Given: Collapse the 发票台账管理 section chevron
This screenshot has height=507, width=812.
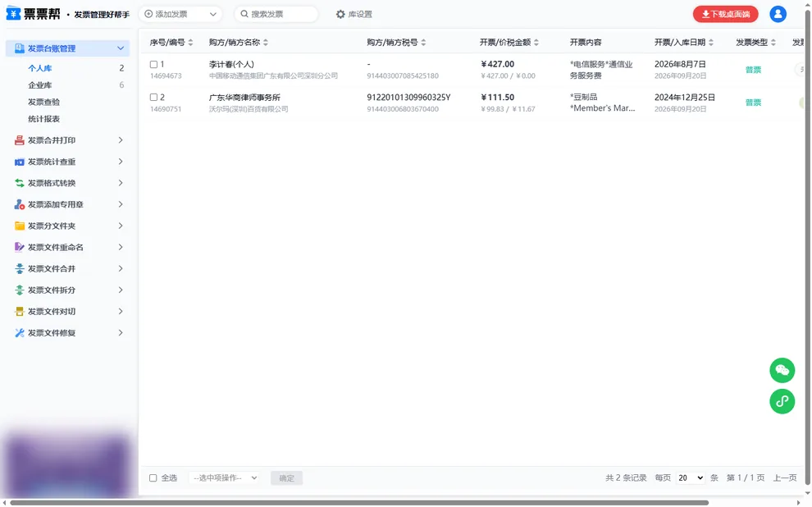Looking at the screenshot, I should (121, 48).
